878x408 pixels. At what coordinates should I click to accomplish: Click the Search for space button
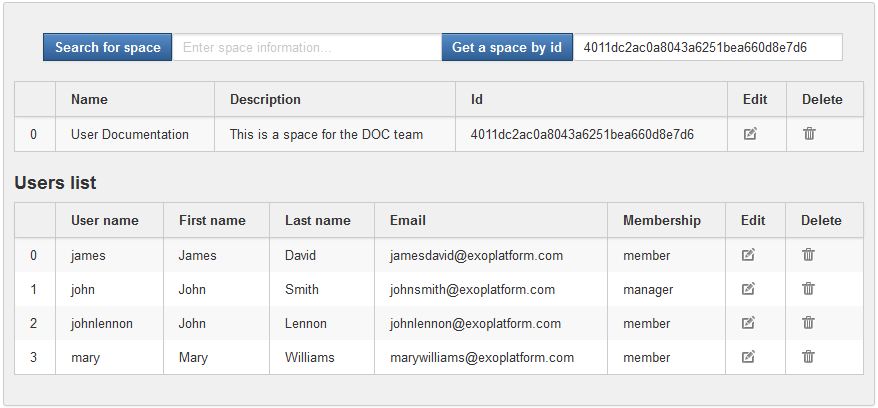pos(108,47)
